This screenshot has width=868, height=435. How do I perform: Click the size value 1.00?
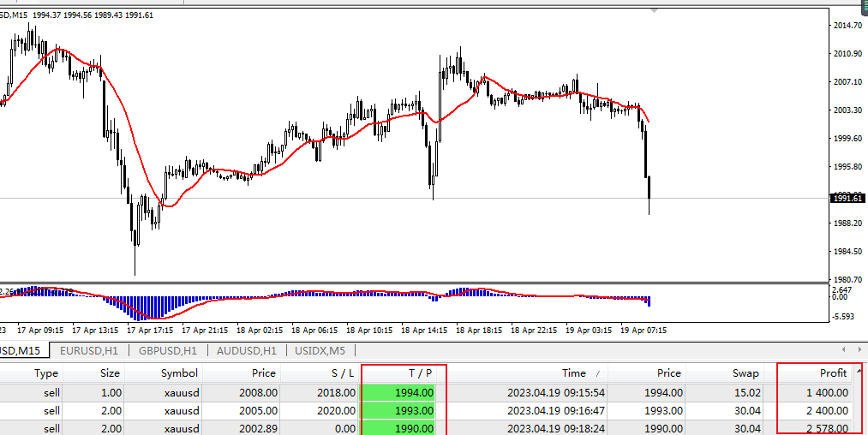(x=111, y=393)
